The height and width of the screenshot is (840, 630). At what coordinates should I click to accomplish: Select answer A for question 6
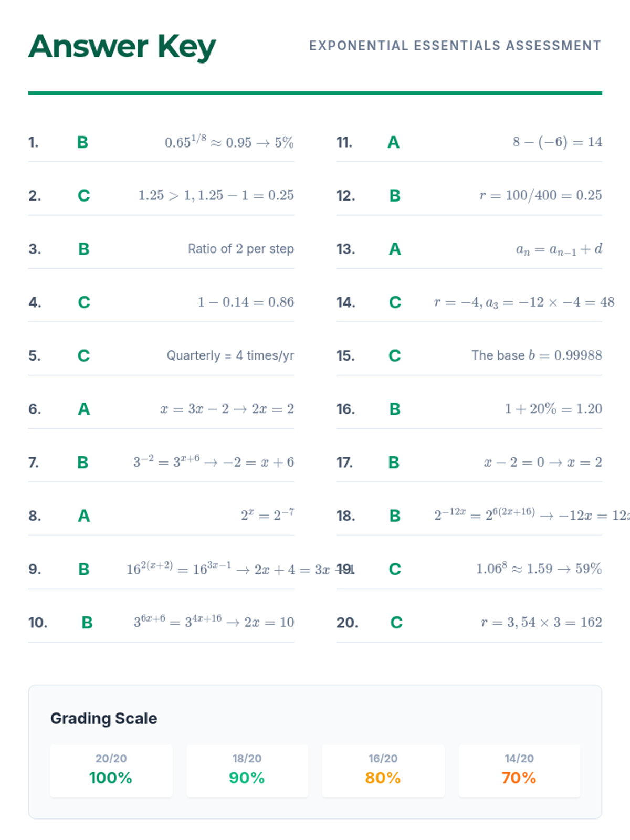coord(83,409)
